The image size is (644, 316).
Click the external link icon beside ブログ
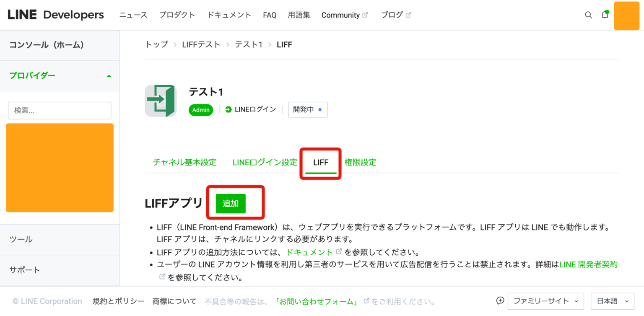(408, 14)
